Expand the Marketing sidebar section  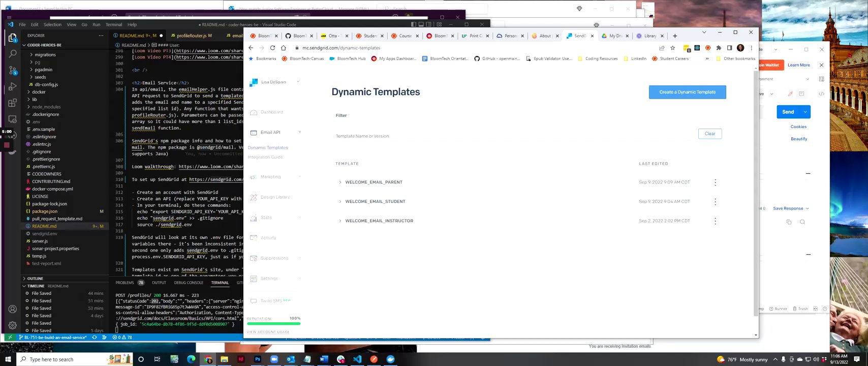click(299, 177)
